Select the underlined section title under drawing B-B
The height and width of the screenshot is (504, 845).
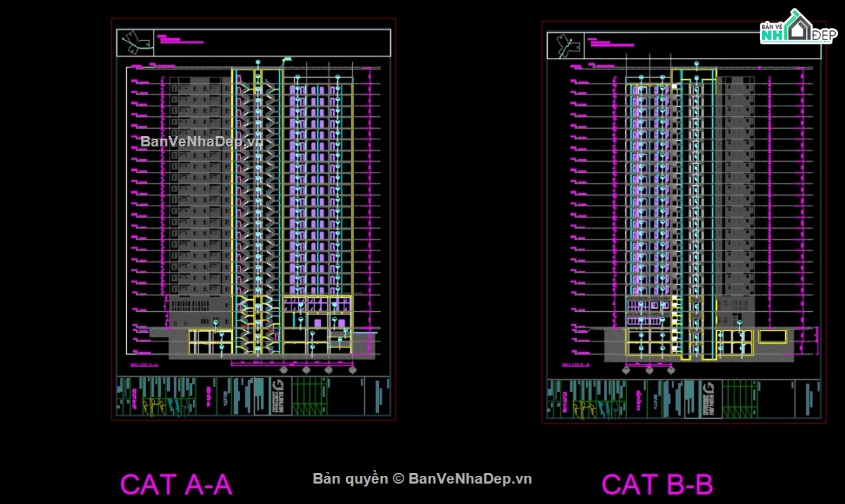[x=575, y=365]
